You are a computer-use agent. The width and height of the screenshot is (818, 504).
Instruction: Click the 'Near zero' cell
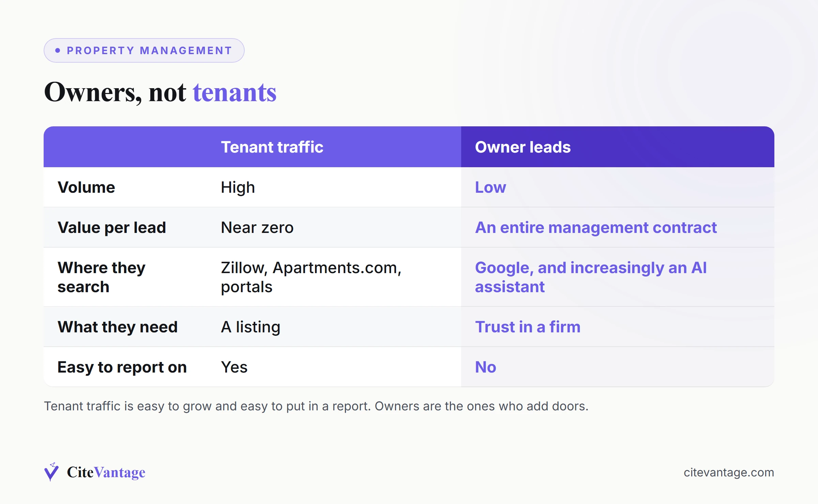[257, 227]
